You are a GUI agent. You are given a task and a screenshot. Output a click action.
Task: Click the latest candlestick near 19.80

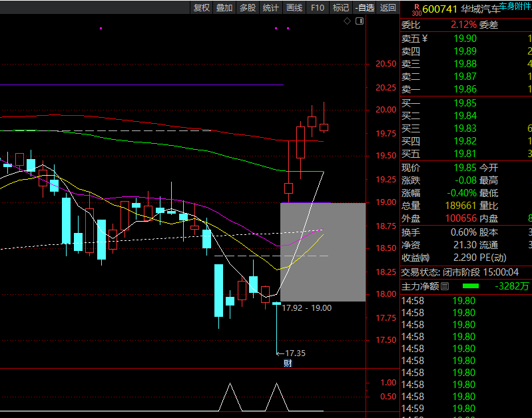(324, 128)
